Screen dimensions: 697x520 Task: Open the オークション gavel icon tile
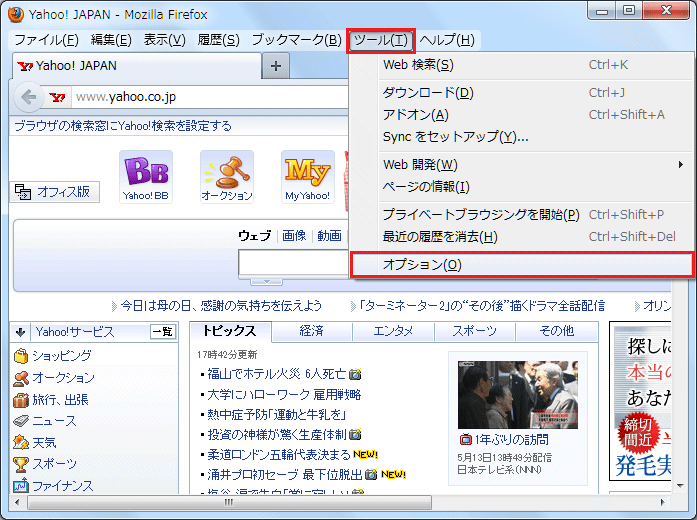coord(227,176)
